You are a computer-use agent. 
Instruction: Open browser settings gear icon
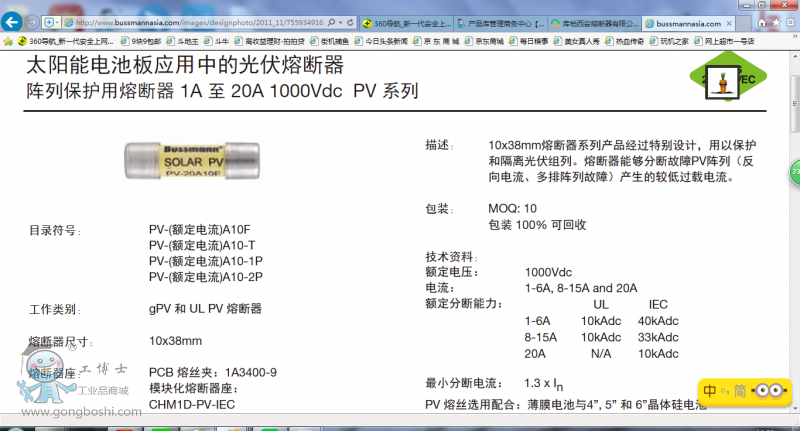[789, 22]
